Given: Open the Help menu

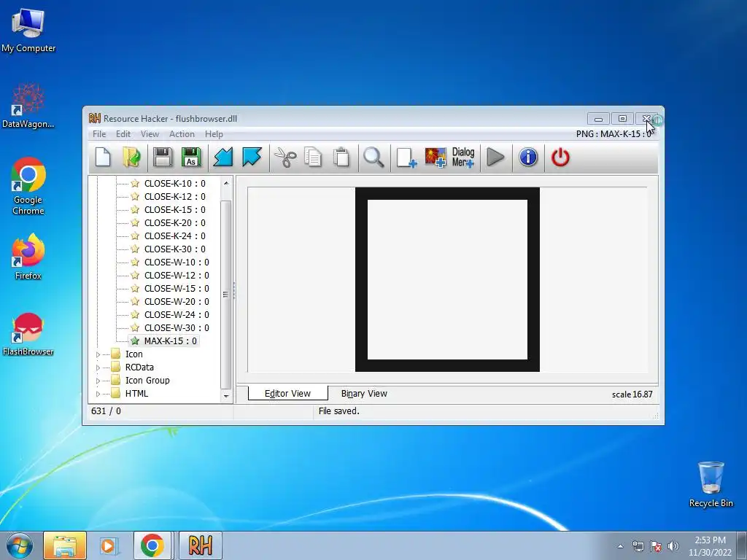Looking at the screenshot, I should 214,134.
